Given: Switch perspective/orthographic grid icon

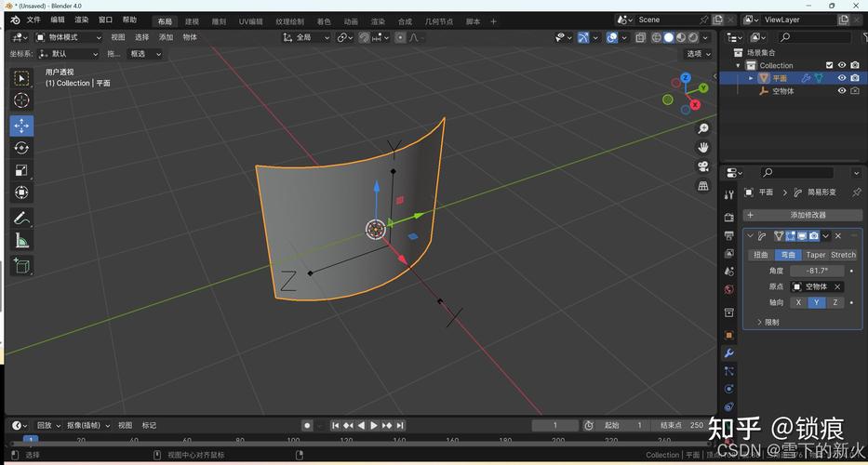Looking at the screenshot, I should click(703, 186).
